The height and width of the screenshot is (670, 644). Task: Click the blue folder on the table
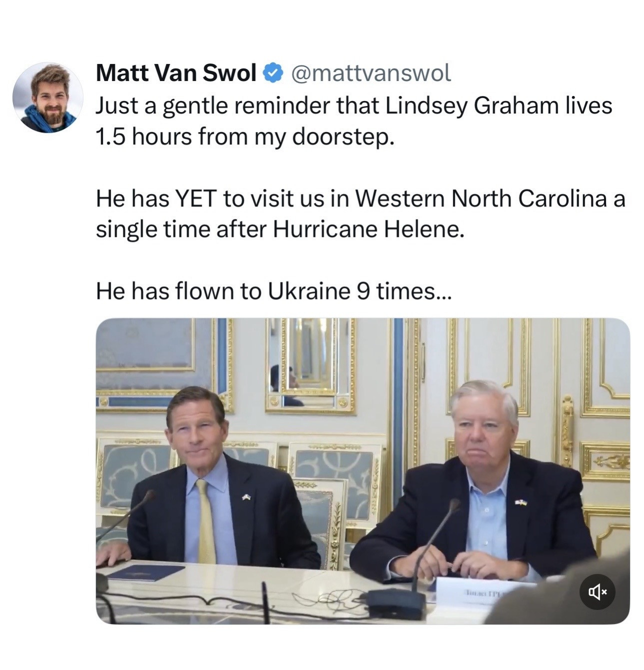(145, 573)
